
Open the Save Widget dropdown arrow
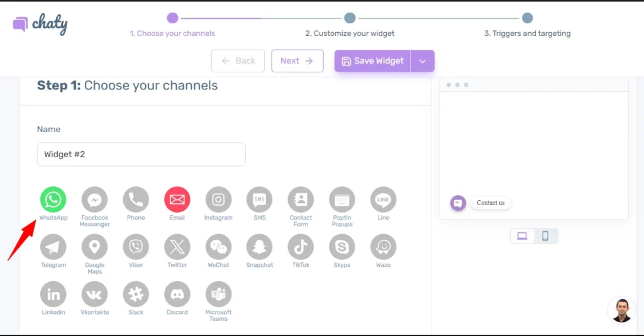click(422, 61)
